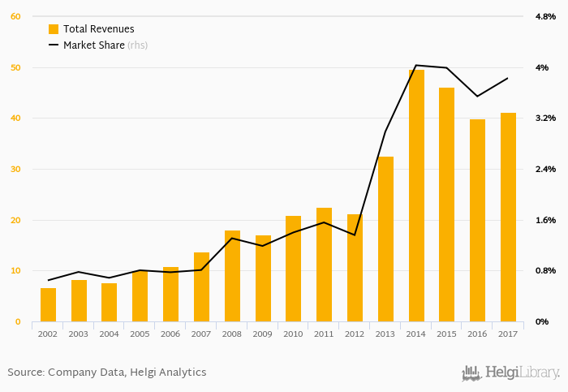Select the 2002 revenue bar
Viewport: 568px width, 392px height.
tap(49, 305)
